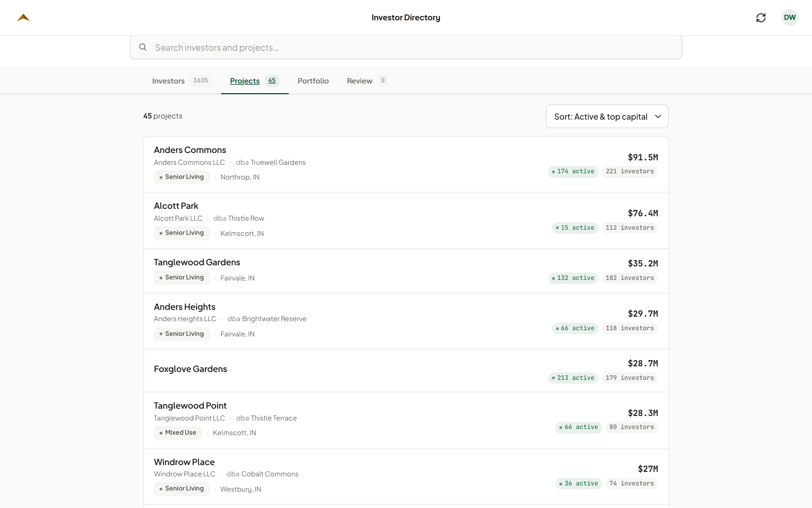812x508 pixels.
Task: Open the Alcott Park project
Action: [x=406, y=220]
